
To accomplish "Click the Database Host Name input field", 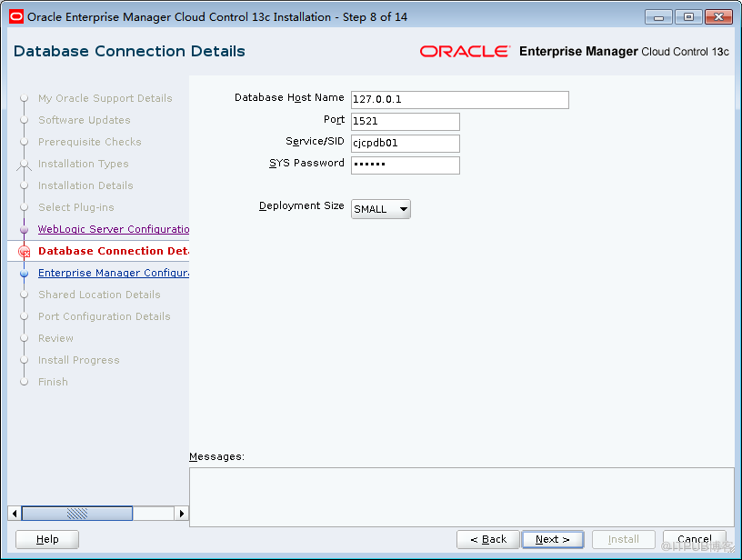I will [x=459, y=100].
